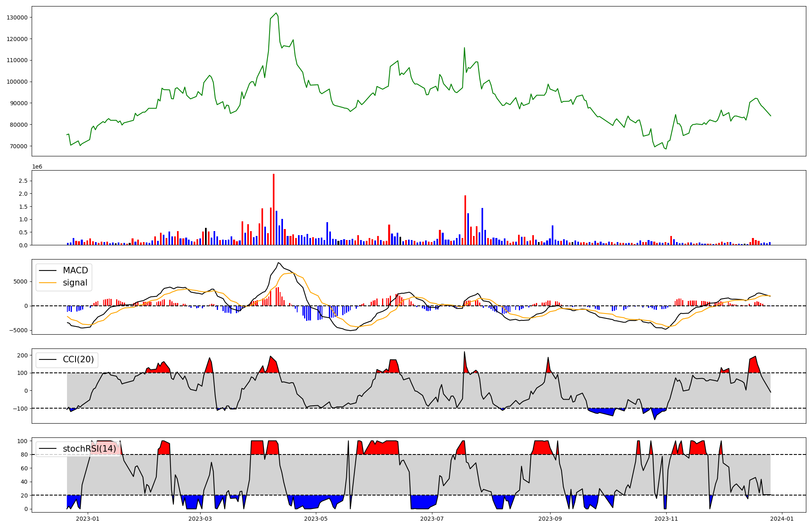Click the highest peak of green price line

pos(276,13)
